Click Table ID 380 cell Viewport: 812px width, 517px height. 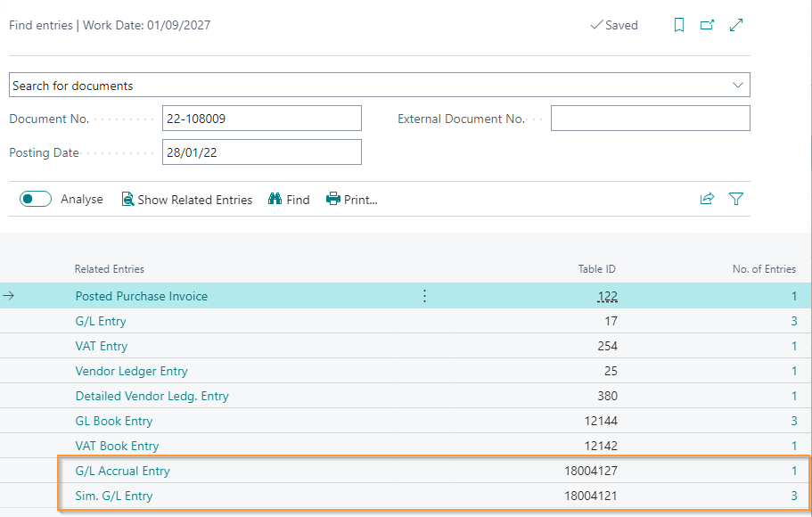608,396
